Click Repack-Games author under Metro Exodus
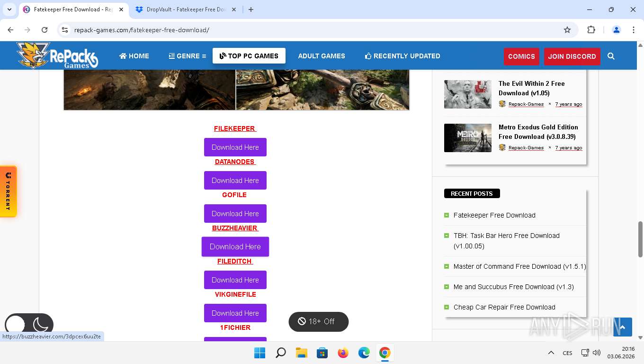The height and width of the screenshot is (364, 644). (x=526, y=148)
